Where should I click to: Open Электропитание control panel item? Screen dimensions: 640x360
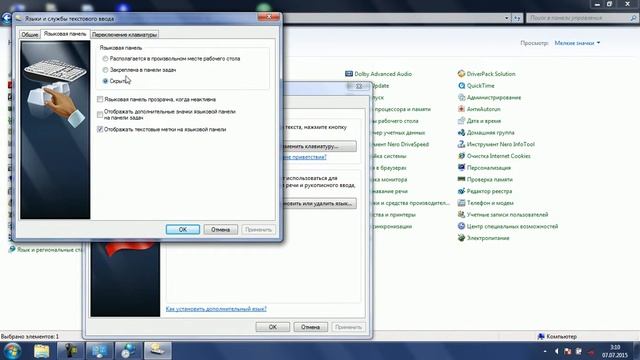click(484, 238)
